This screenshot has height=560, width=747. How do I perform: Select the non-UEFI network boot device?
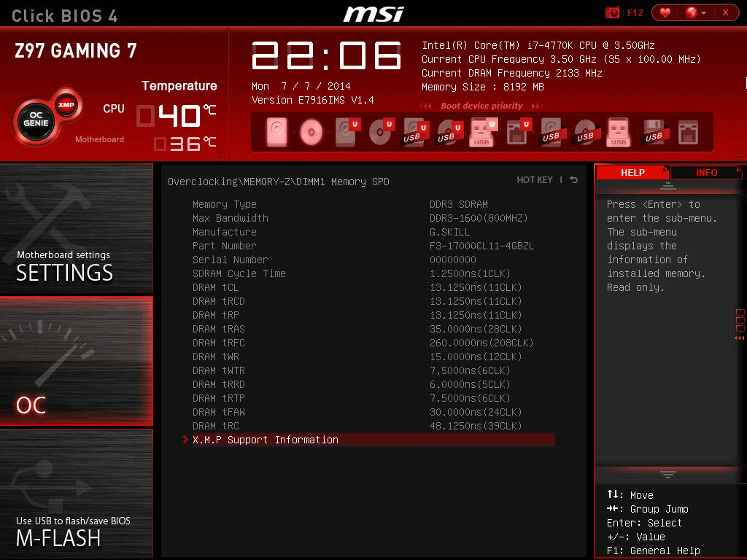(689, 132)
